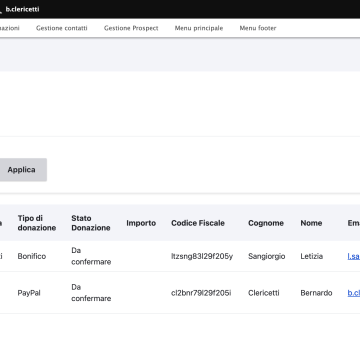This screenshot has width=360, height=360.
Task: Open Gestione Prospect menu item
Action: (131, 28)
